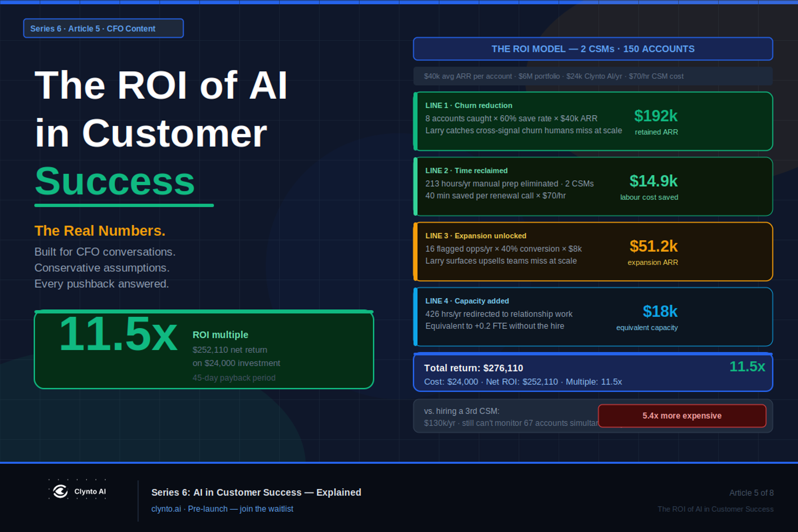This screenshot has width=798, height=532.
Task: Click '213 hours/yr manual prep eliminated · 2 CSMs'
Action: point(510,184)
